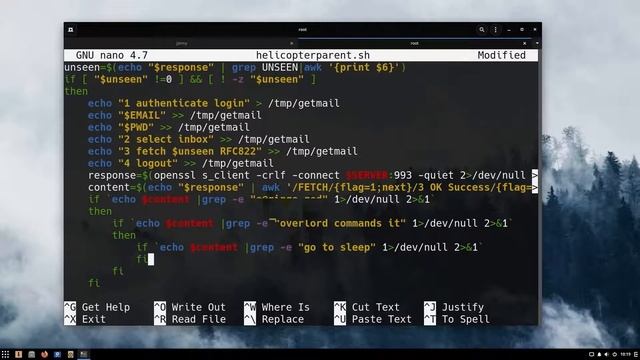The height and width of the screenshot is (360, 640).
Task: Minimize the terminal window
Action: (509, 30)
